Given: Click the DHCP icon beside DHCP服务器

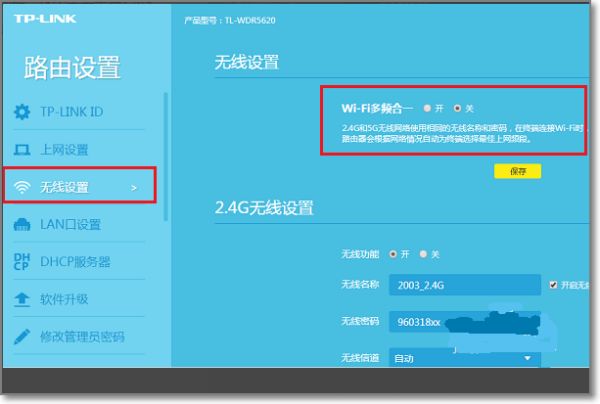Looking at the screenshot, I should point(22,262).
